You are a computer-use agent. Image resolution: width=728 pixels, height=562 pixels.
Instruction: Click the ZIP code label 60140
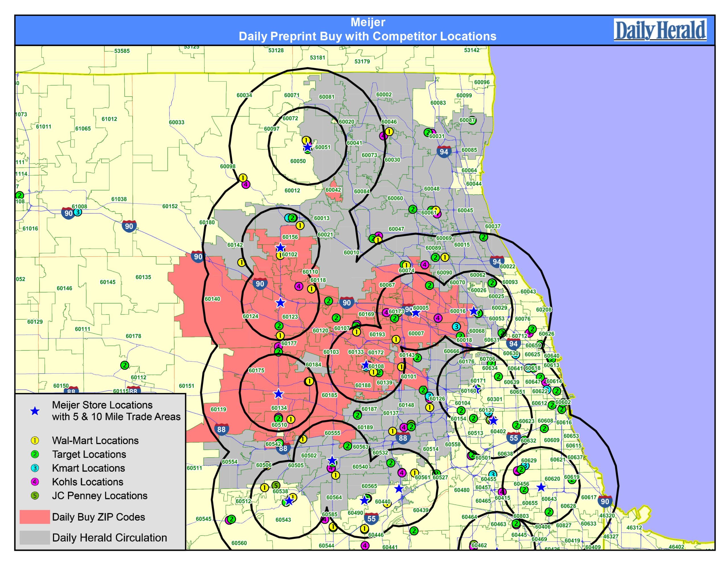click(212, 299)
